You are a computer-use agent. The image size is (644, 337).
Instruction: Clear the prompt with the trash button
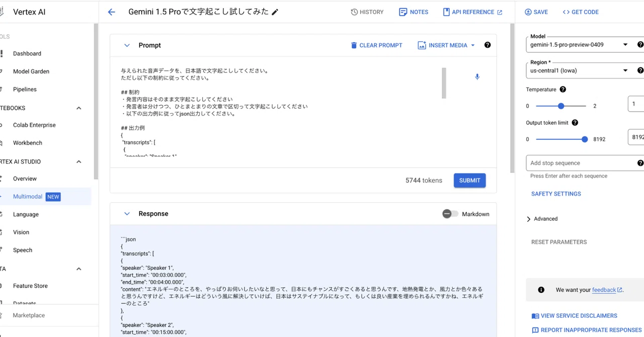[x=376, y=45]
